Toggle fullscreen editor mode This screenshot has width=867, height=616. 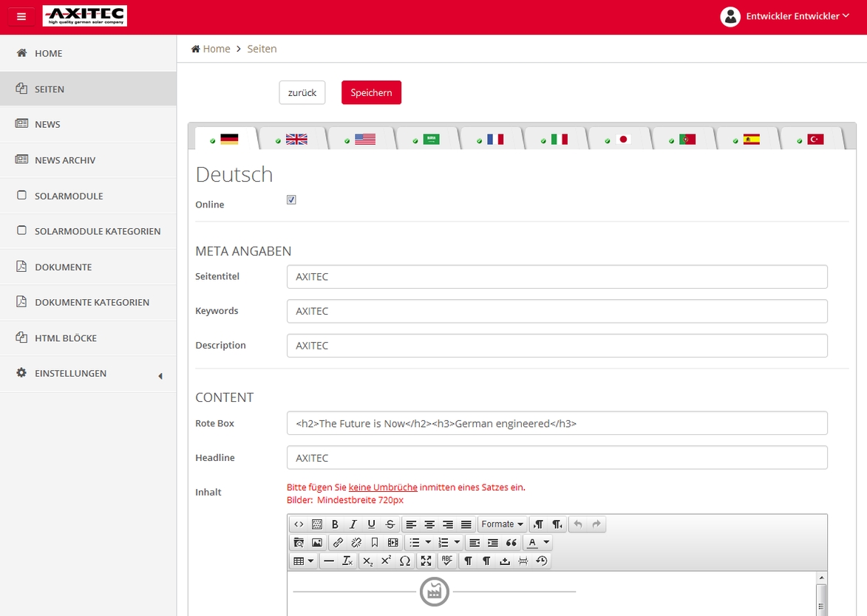pos(426,561)
